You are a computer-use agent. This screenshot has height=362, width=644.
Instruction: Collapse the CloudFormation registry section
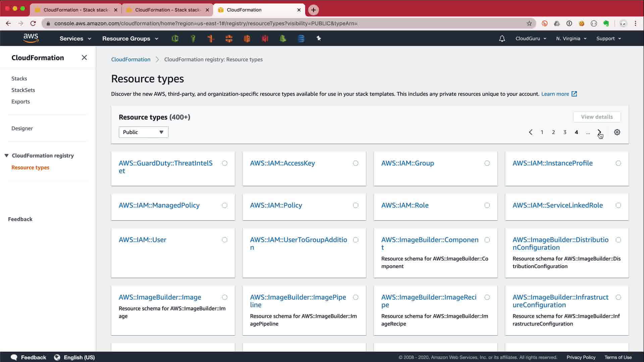point(6,156)
